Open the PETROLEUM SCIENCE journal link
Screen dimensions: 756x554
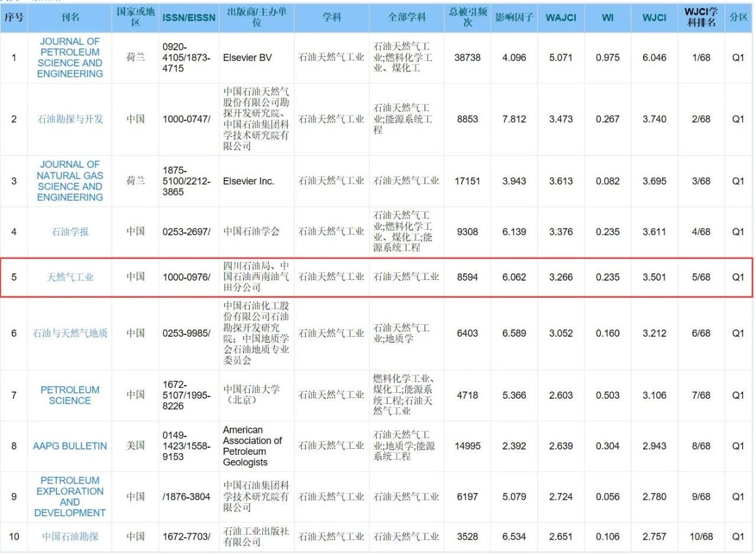click(70, 395)
